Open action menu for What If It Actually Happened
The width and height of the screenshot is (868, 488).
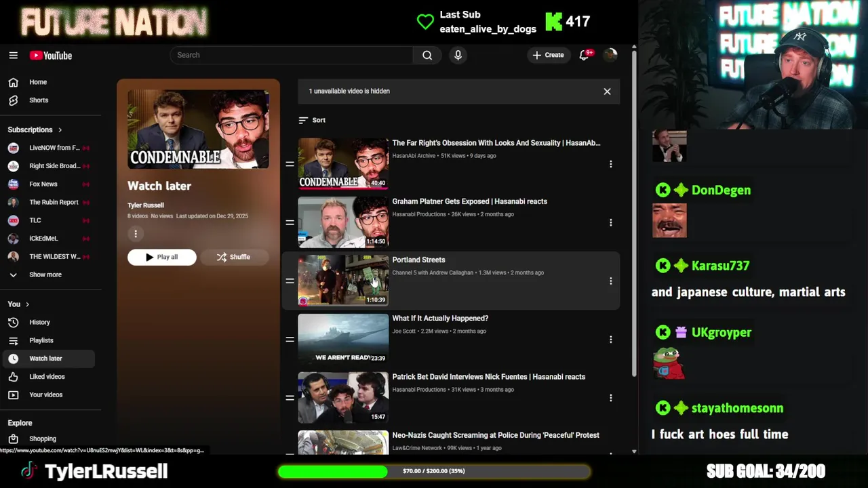610,339
